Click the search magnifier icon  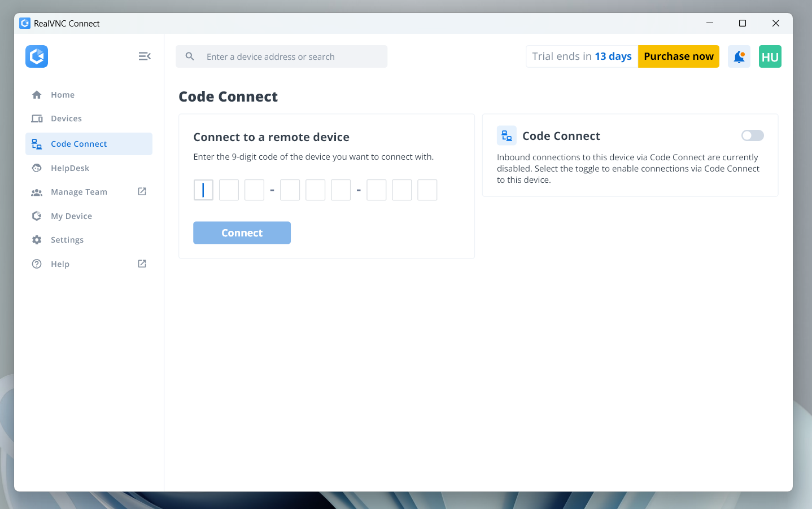tap(190, 56)
